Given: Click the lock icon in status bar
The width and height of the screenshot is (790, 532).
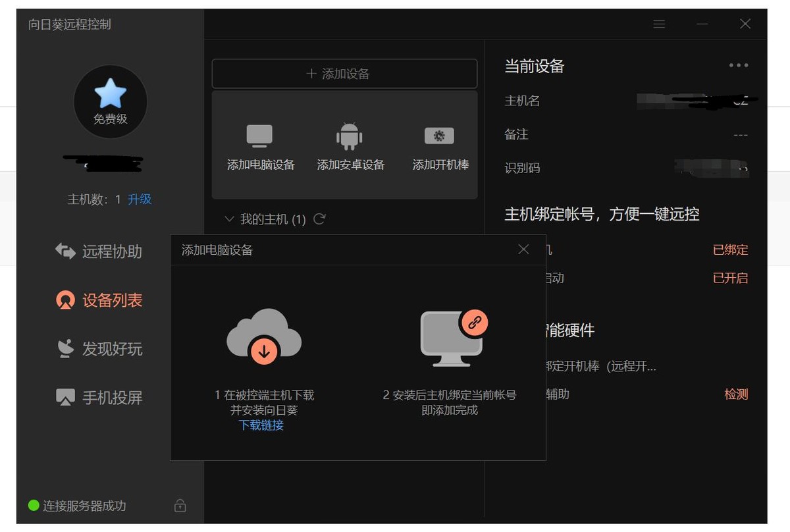Looking at the screenshot, I should pos(180,506).
